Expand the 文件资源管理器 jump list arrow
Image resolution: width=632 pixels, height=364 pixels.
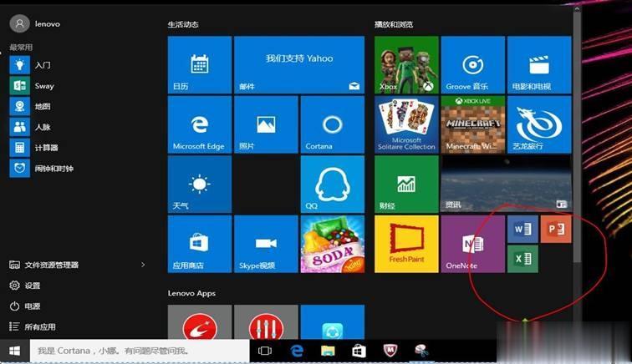(x=143, y=265)
